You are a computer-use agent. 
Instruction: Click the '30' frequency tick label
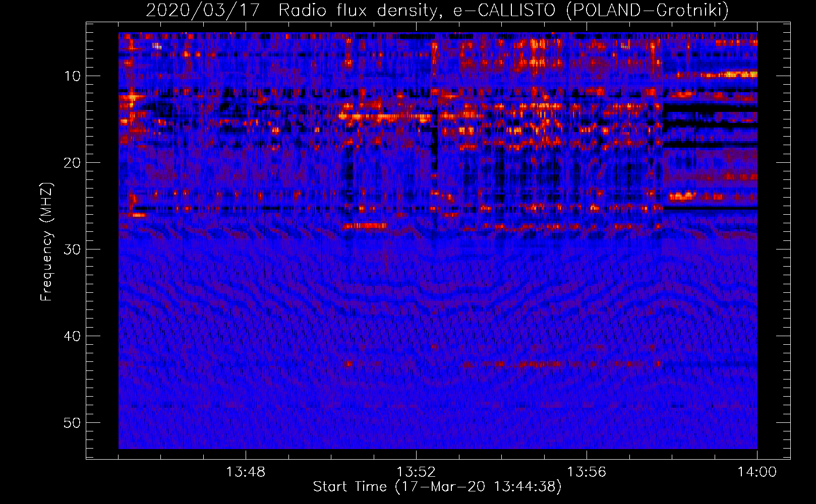coord(73,249)
